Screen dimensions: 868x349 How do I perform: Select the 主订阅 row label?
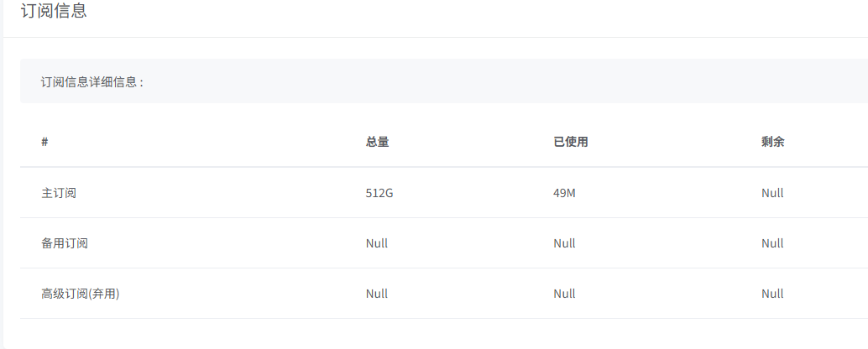[x=59, y=193]
